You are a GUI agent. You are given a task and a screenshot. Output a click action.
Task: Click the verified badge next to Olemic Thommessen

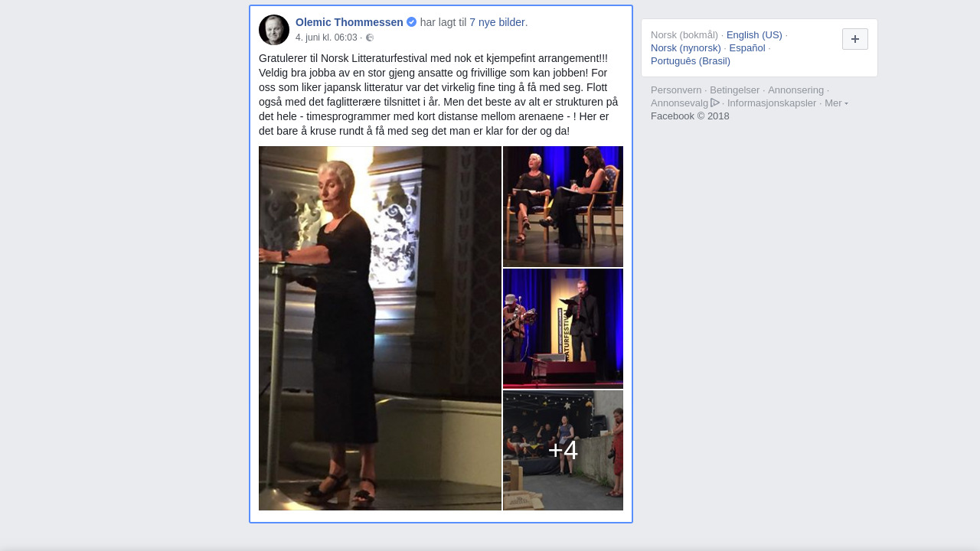pos(412,22)
